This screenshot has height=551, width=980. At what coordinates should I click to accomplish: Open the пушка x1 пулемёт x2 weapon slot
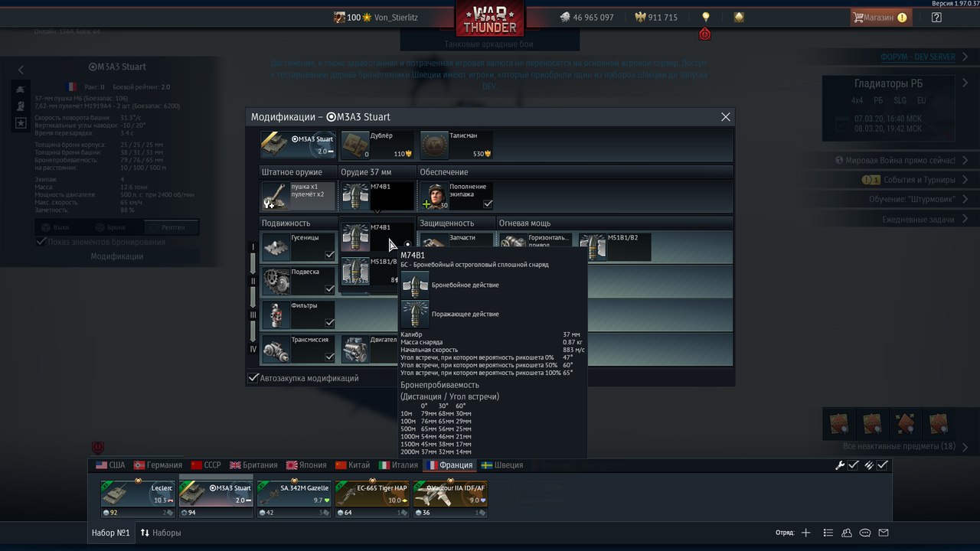pos(299,196)
